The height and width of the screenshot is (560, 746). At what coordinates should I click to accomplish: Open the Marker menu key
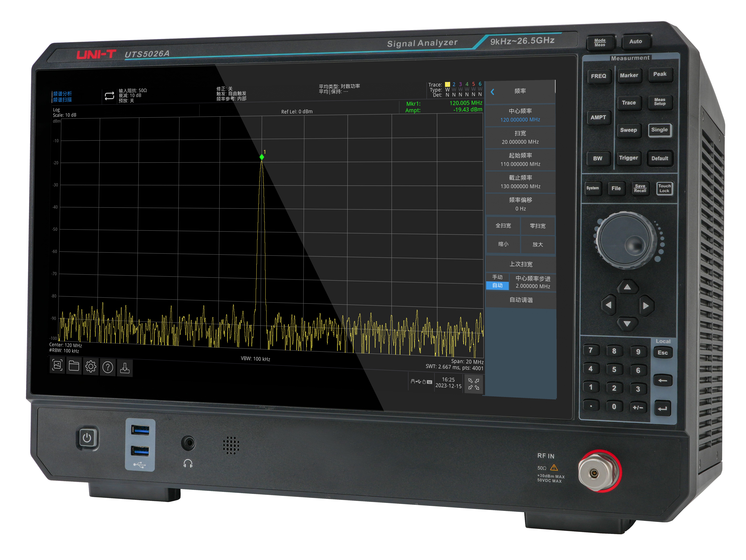point(629,76)
